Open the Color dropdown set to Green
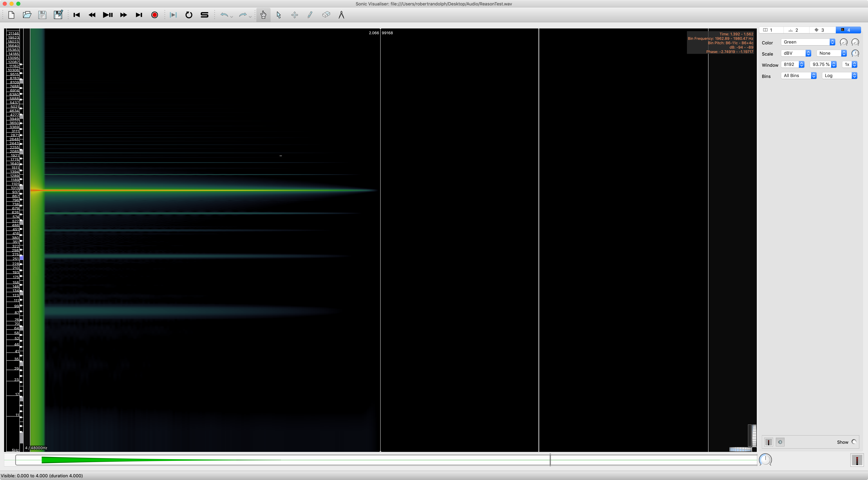 808,42
